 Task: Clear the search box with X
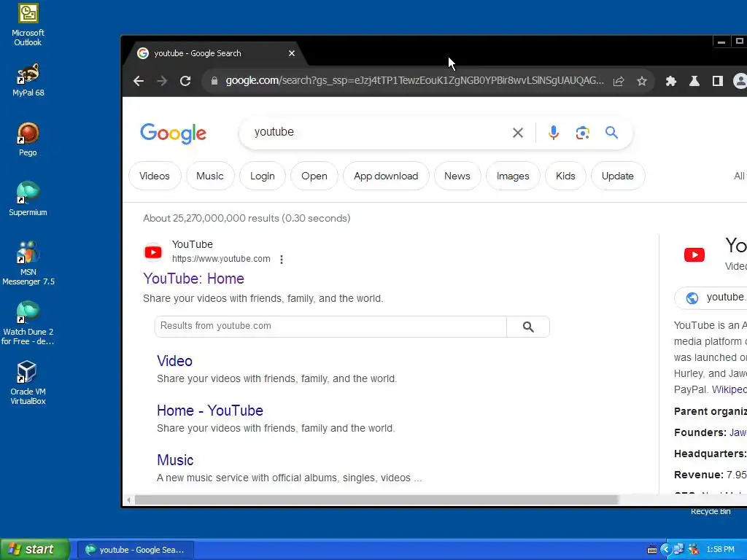click(518, 133)
